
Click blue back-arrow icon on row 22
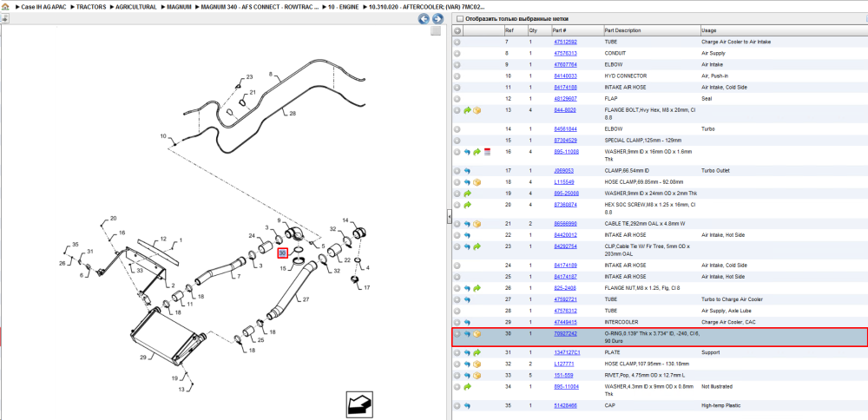pos(467,235)
